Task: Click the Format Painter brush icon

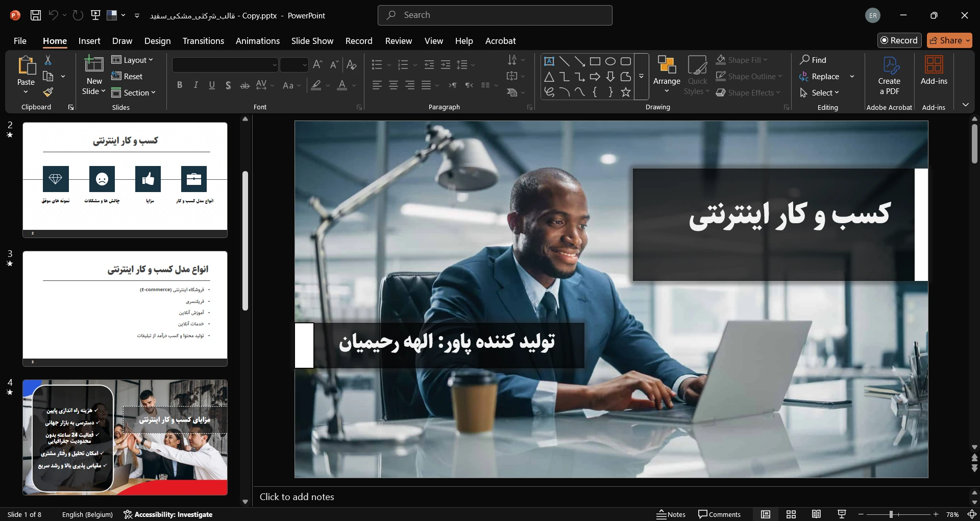Action: point(48,92)
